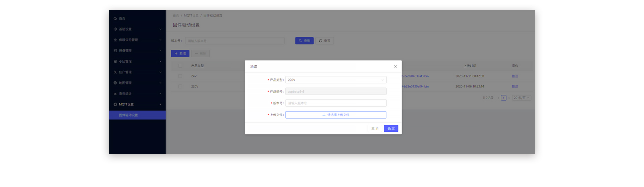The image size is (644, 187).
Task: Click the 确定 confirm button
Action: coord(391,128)
